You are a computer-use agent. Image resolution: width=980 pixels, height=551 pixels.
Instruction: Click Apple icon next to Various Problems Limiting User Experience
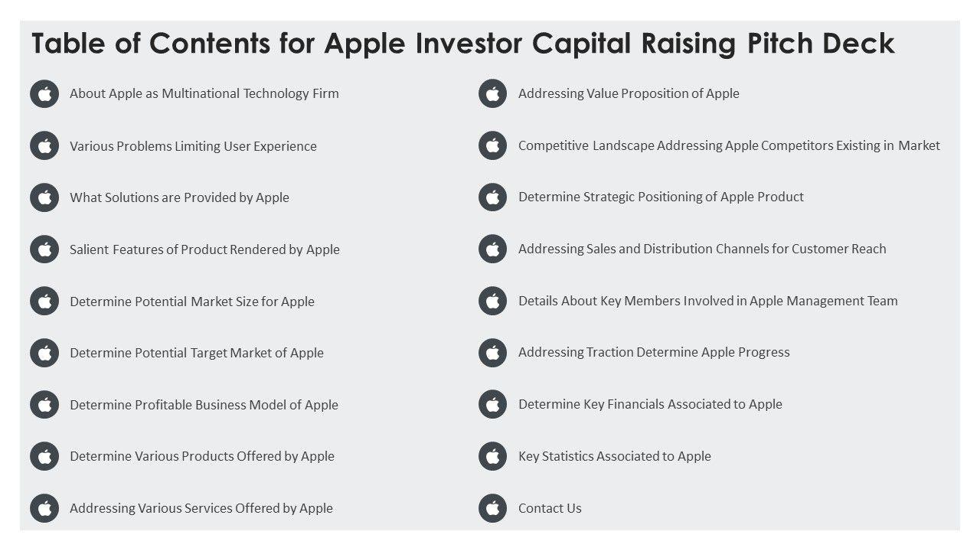pyautogui.click(x=44, y=146)
